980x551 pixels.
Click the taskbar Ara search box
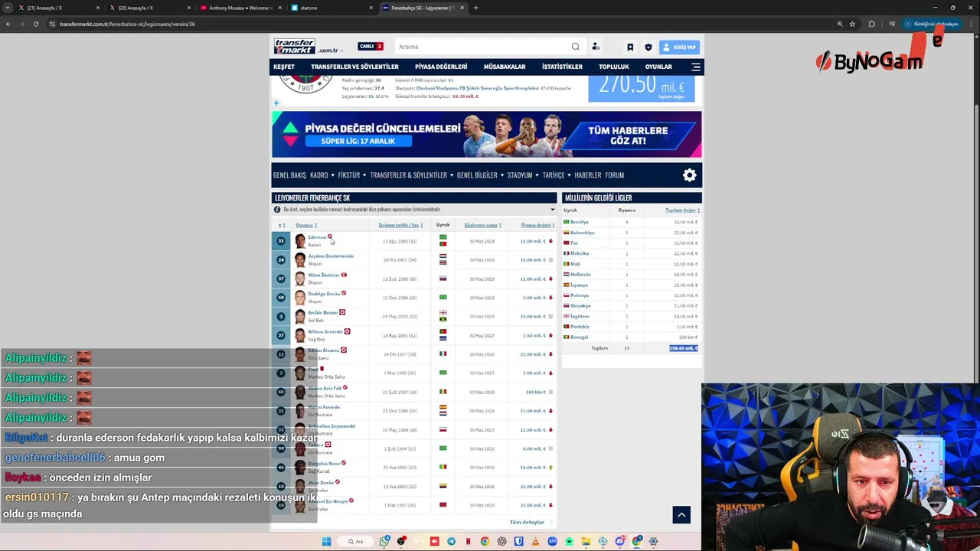pos(355,541)
